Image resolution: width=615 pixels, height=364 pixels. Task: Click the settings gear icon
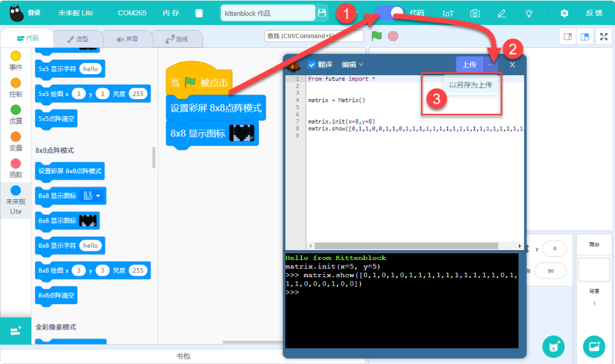click(x=564, y=13)
